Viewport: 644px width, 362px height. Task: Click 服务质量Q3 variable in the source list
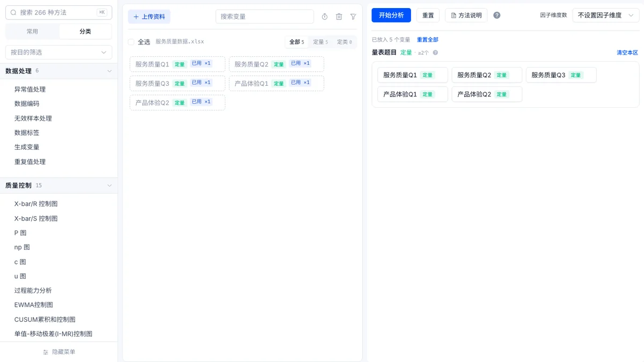(x=177, y=83)
